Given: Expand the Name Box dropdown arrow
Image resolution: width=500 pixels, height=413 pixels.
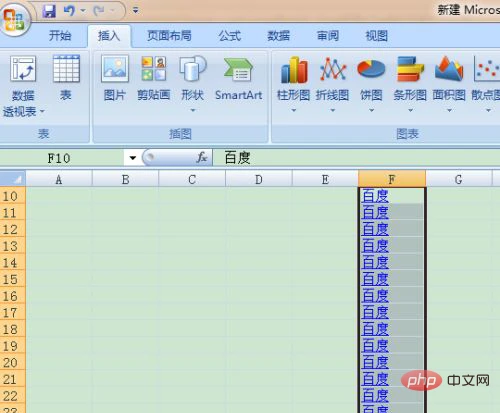Looking at the screenshot, I should coord(133,158).
